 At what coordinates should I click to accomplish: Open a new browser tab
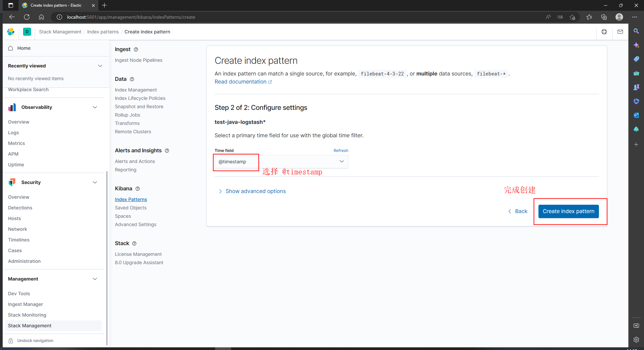pyautogui.click(x=105, y=5)
